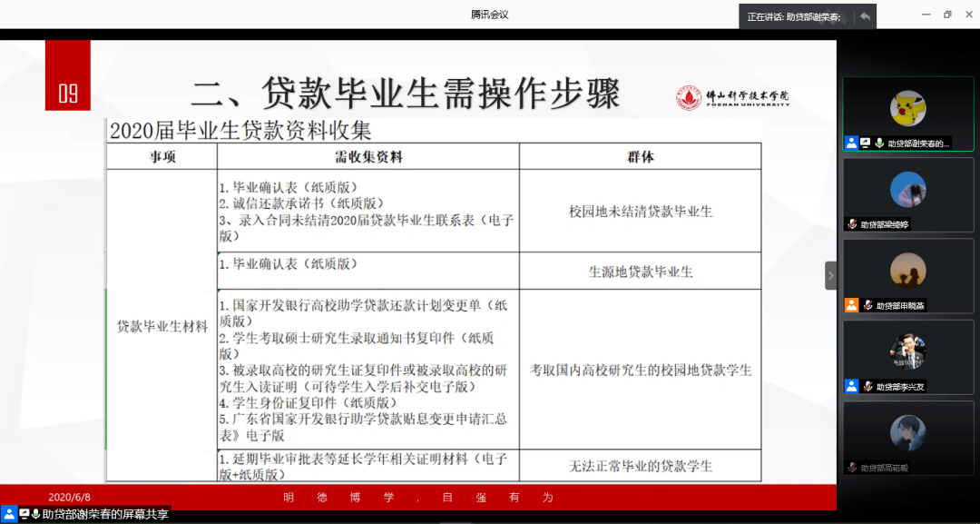
Task: Click the 贷款毕业生材料 cell
Action: click(162, 326)
